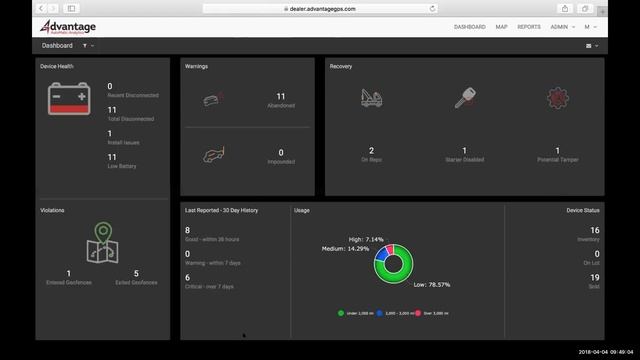Click the High: 7.14% chart label

366,239
